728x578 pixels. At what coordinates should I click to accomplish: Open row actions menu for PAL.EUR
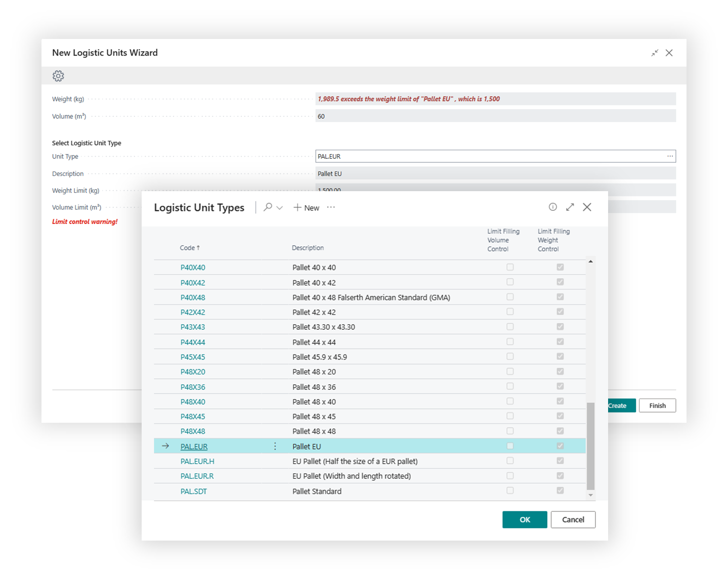pos(275,446)
